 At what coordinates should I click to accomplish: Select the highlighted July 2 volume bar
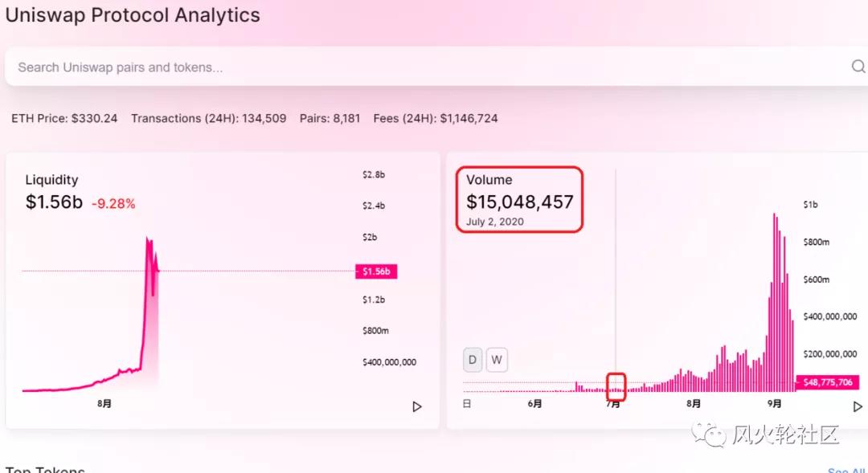coord(616,387)
